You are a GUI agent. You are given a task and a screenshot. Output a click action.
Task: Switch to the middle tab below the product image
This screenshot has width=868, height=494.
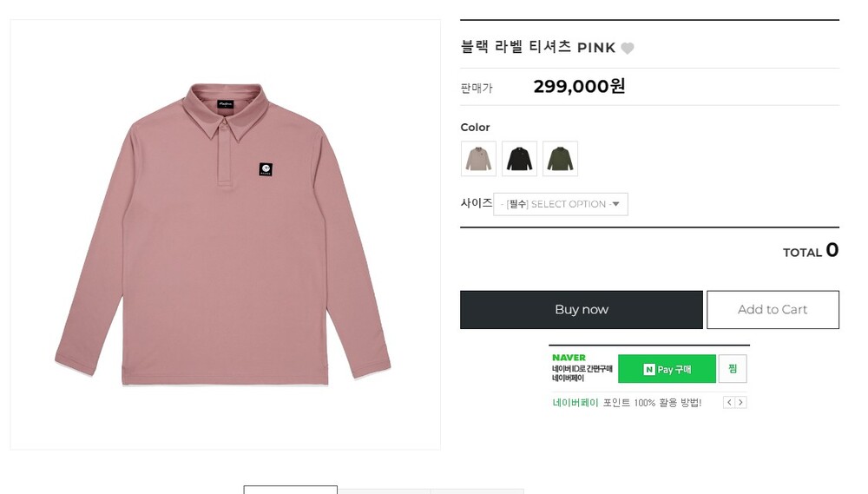tap(384, 491)
